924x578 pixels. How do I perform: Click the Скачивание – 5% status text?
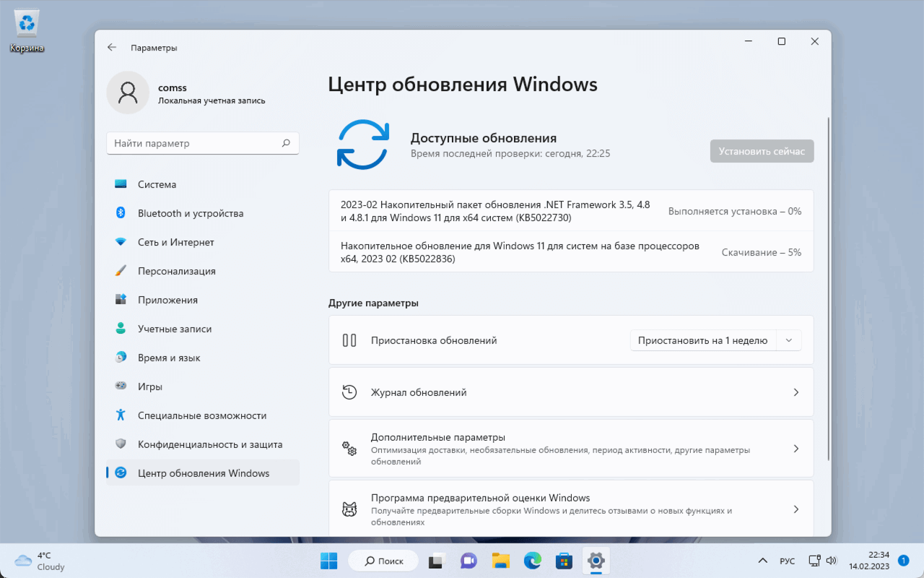tap(762, 252)
